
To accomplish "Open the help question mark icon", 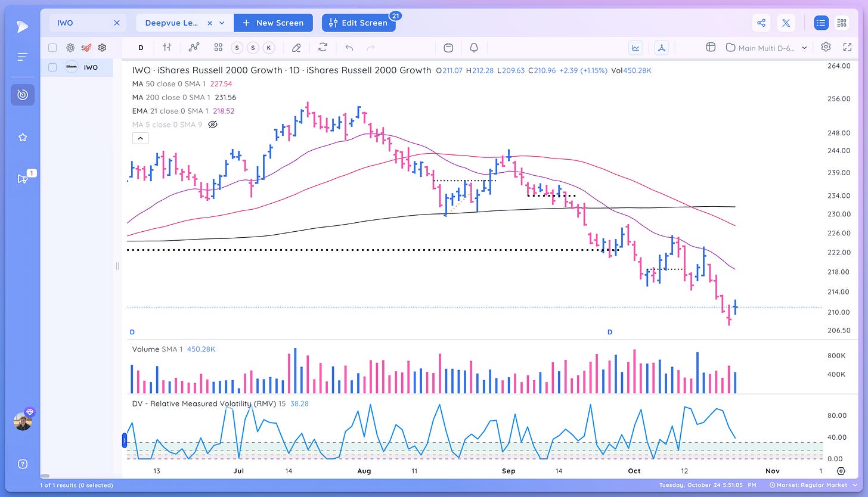I will point(23,464).
